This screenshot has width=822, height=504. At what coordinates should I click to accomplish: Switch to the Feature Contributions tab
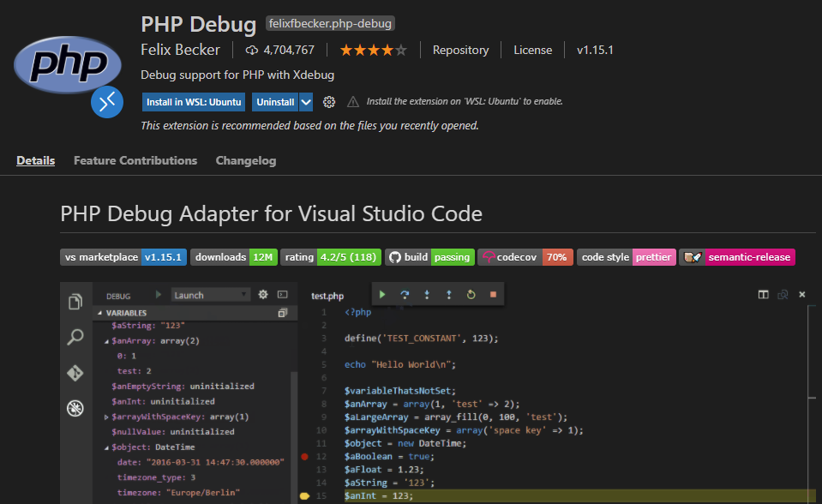[135, 160]
